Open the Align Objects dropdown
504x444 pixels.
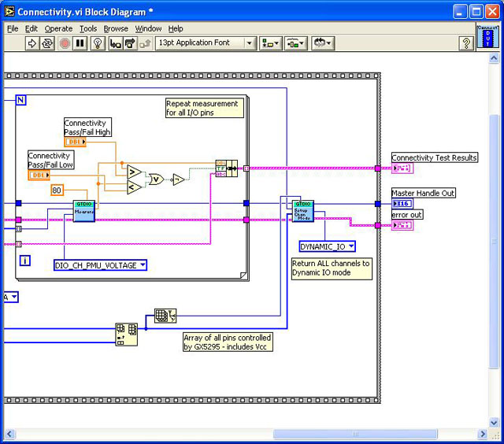[x=271, y=43]
